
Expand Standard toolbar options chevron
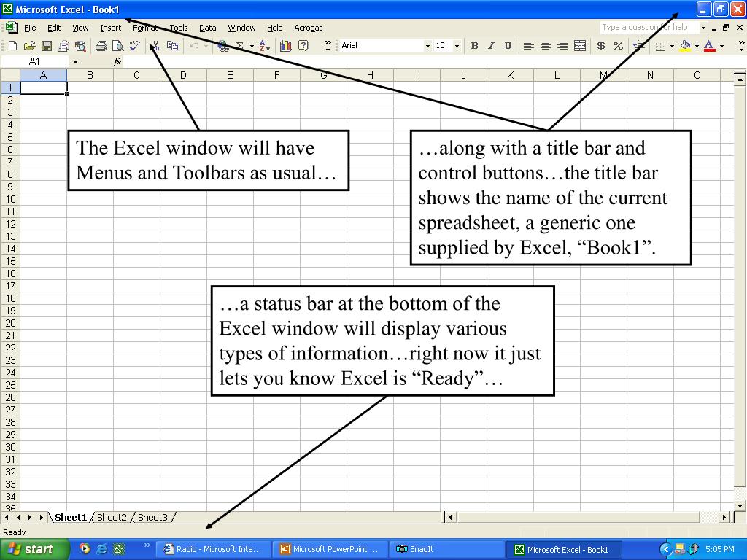[328, 46]
